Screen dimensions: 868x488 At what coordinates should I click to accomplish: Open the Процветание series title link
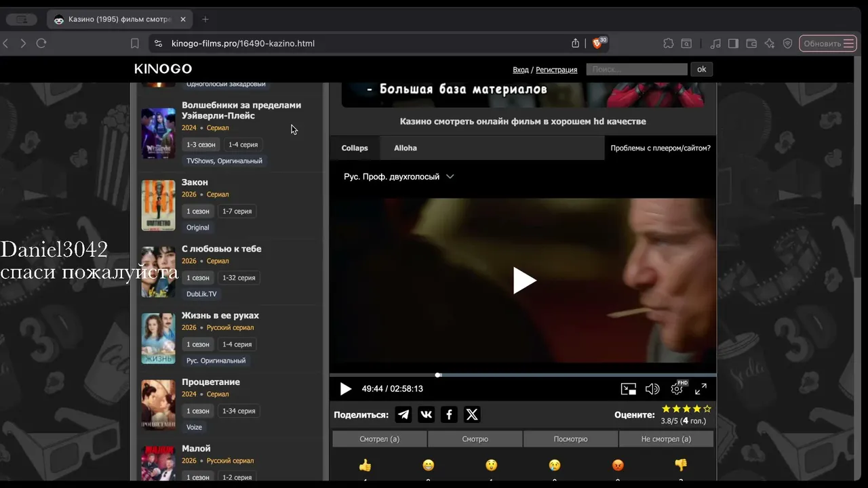pyautogui.click(x=211, y=382)
